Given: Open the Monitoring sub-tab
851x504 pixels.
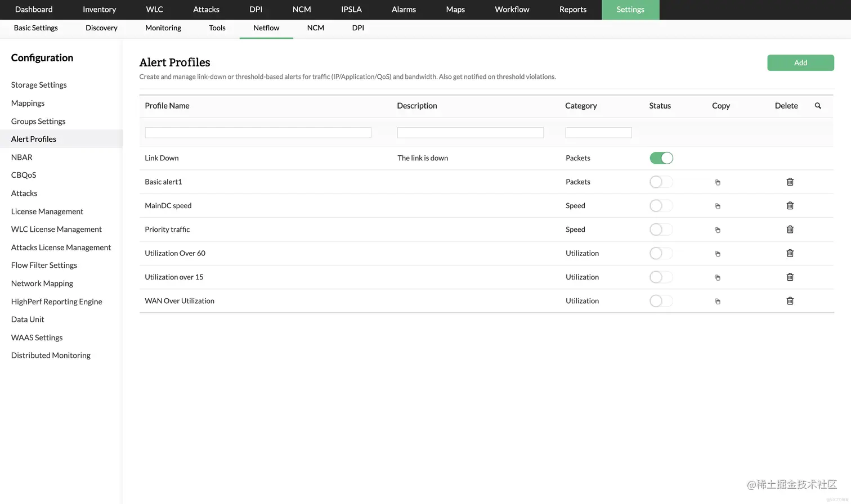Looking at the screenshot, I should 163,28.
